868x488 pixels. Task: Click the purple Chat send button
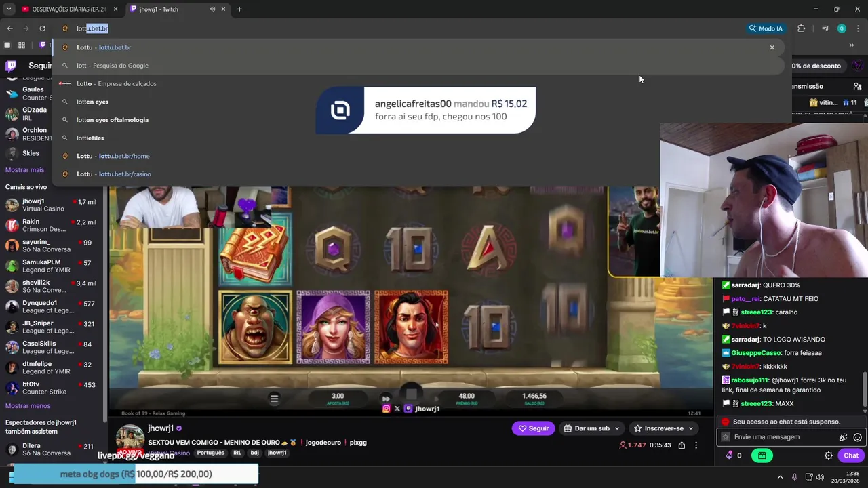tap(851, 455)
